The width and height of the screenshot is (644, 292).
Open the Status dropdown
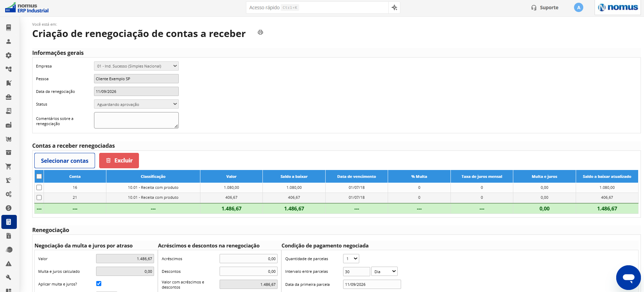(136, 104)
